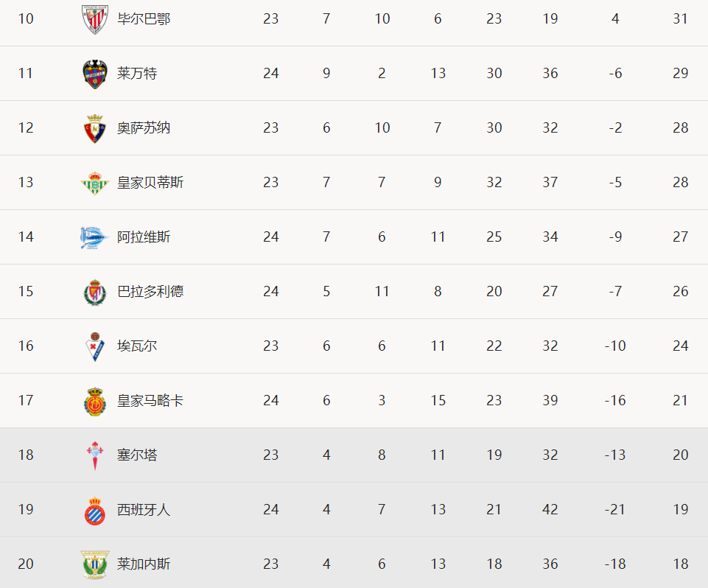Open the 巴拉多利德 team link
Viewport: 708px width, 588px height.
[150, 292]
